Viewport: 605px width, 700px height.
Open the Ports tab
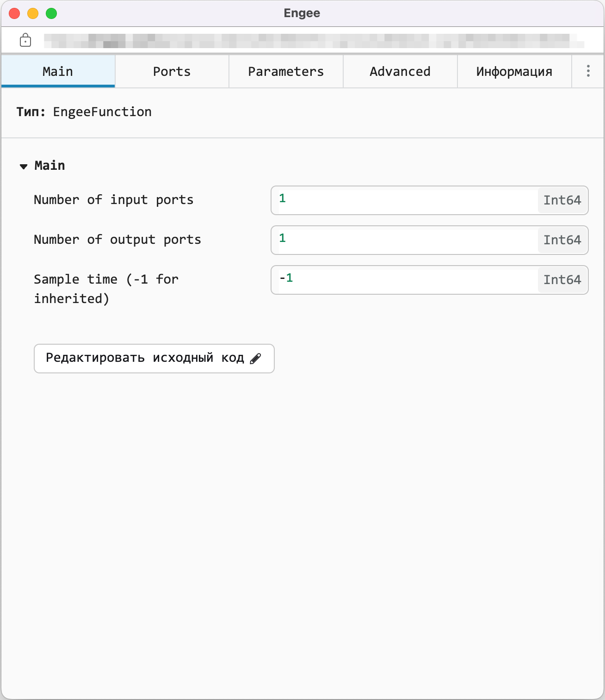pos(172,71)
